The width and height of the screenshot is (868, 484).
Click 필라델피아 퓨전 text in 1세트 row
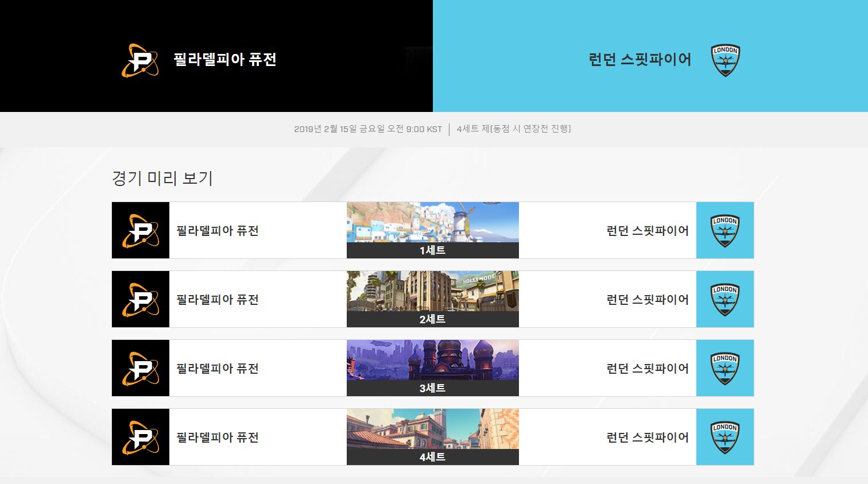[218, 231]
